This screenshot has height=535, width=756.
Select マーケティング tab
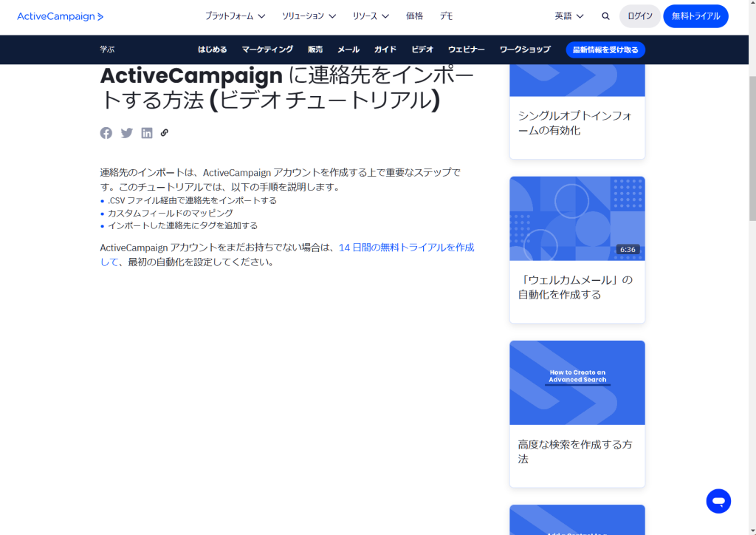267,50
